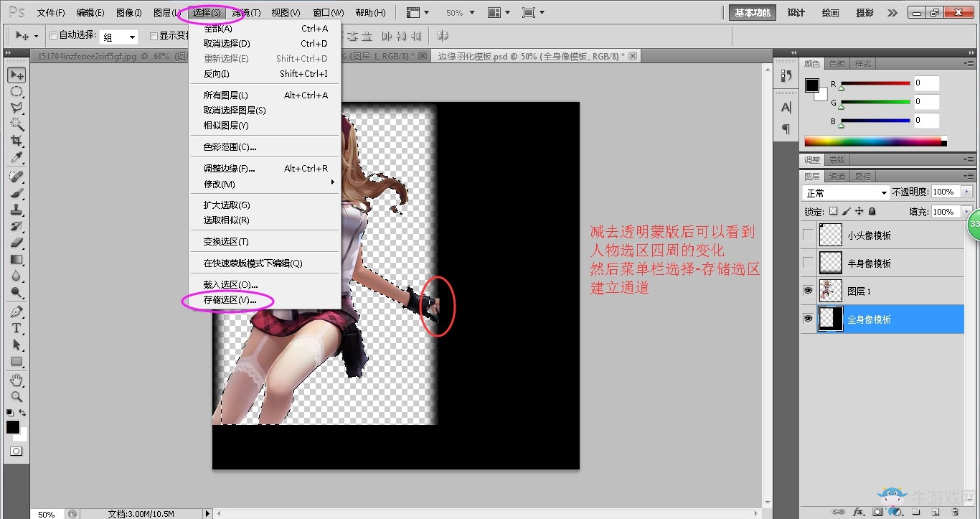Select the Move tool in the toolbox
Viewport: 980px width, 519px height.
(x=17, y=75)
